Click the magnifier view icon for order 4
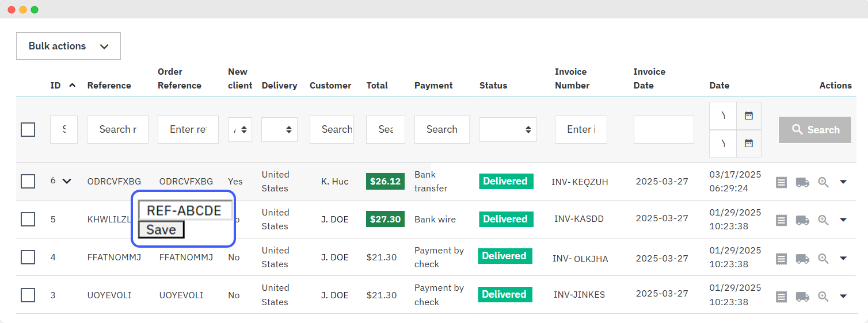Screen dimensions: 868x323 pyautogui.click(x=824, y=258)
